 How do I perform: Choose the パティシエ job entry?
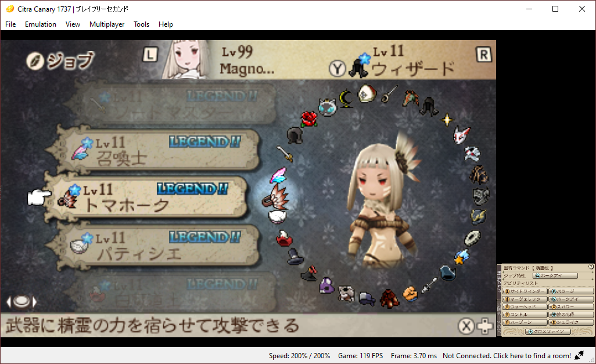click(158, 246)
